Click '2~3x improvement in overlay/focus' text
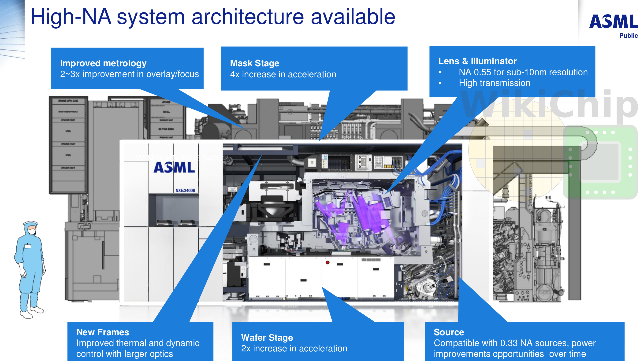 (129, 74)
